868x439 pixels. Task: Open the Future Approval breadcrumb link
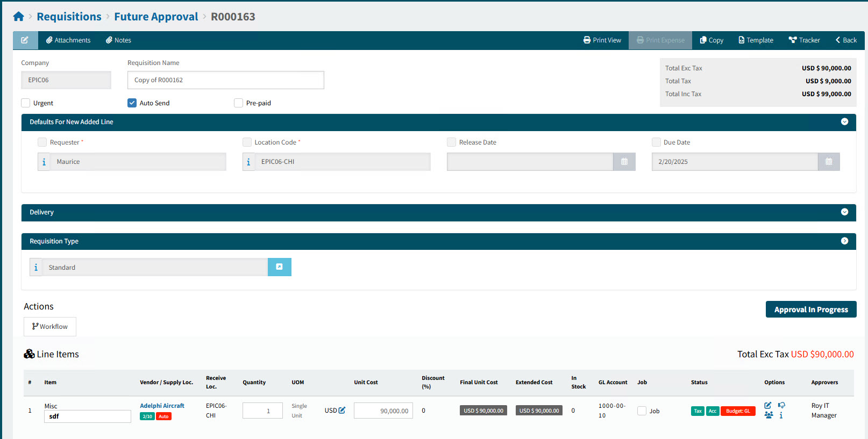coord(156,17)
